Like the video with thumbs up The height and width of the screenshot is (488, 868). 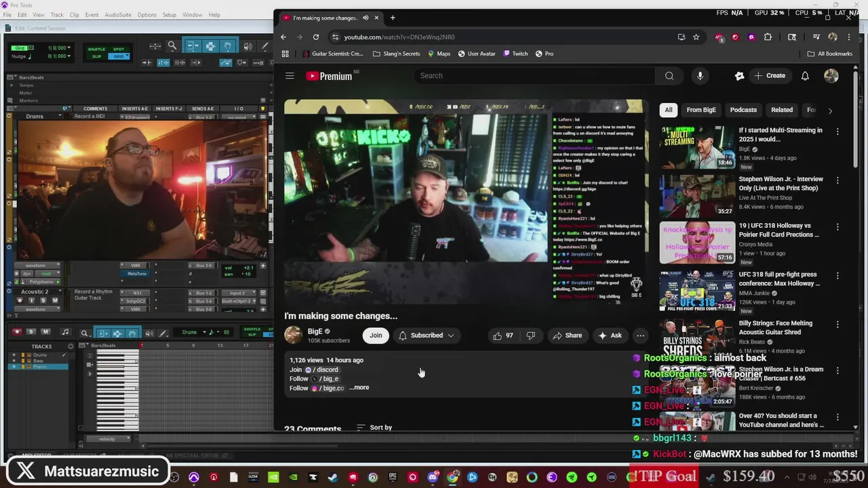pyautogui.click(x=502, y=335)
